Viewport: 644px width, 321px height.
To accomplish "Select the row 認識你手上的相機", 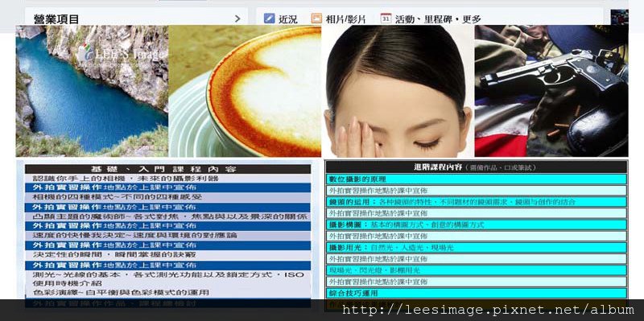I will (x=168, y=179).
